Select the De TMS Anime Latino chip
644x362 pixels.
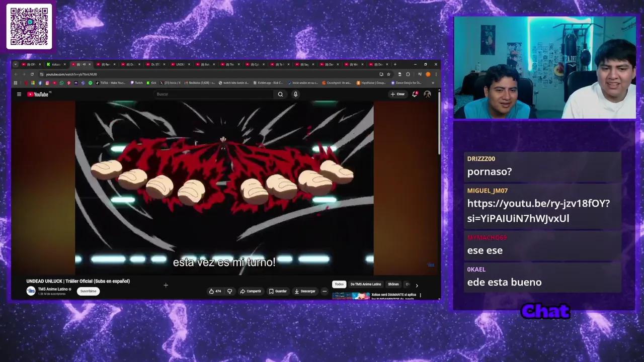click(x=366, y=284)
